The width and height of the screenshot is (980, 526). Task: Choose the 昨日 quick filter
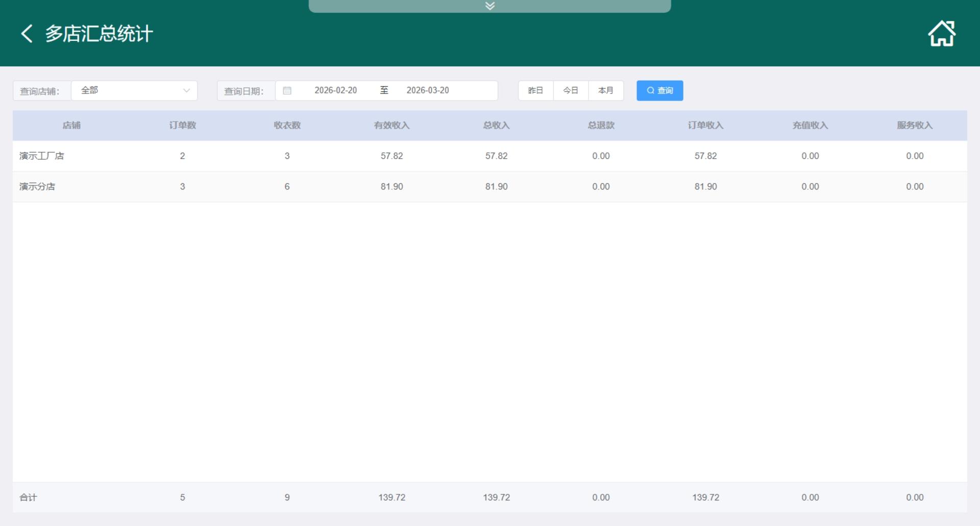[535, 90]
